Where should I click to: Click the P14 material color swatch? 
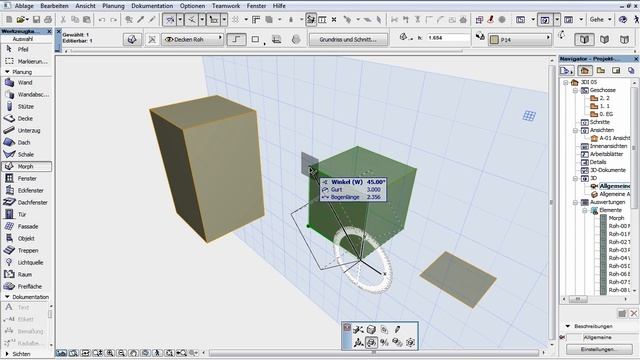point(495,40)
